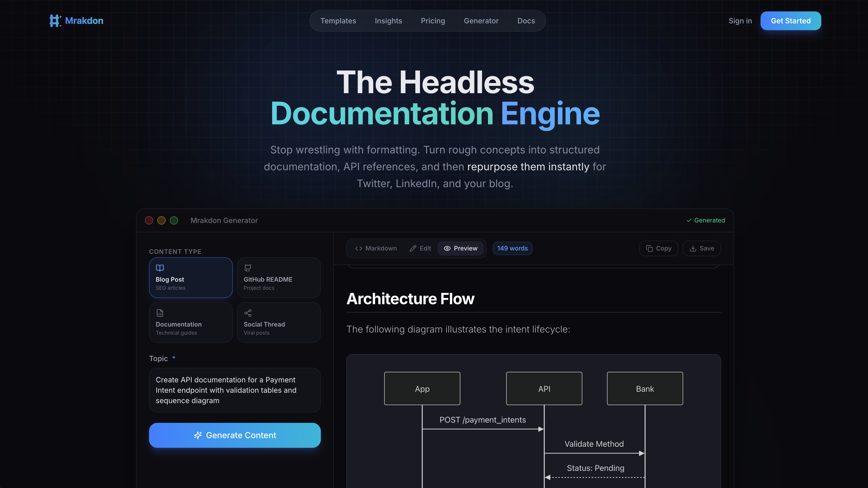The height and width of the screenshot is (488, 868).
Task: Open Docs in the navigation bar
Action: [526, 21]
